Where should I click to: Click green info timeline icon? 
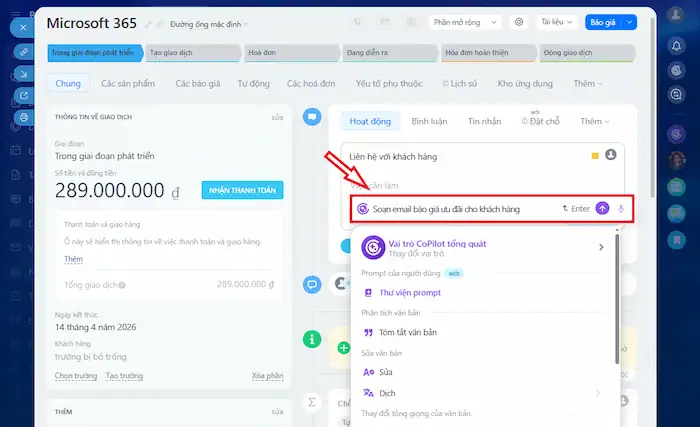click(x=312, y=339)
